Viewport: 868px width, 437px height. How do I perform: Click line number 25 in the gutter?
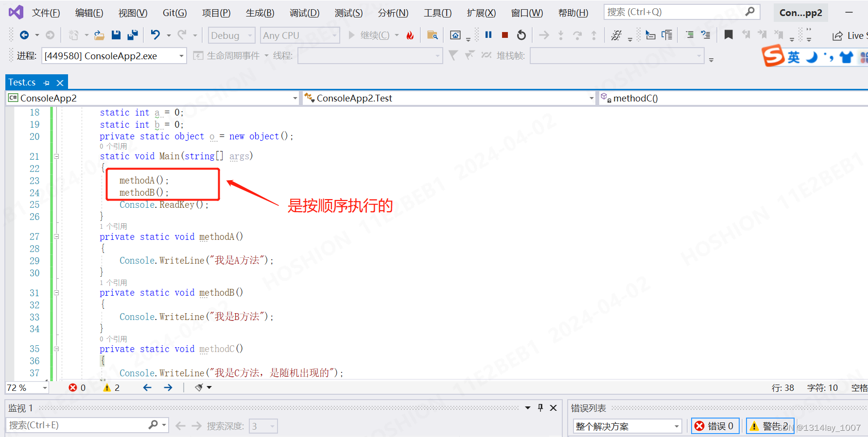pyautogui.click(x=35, y=204)
